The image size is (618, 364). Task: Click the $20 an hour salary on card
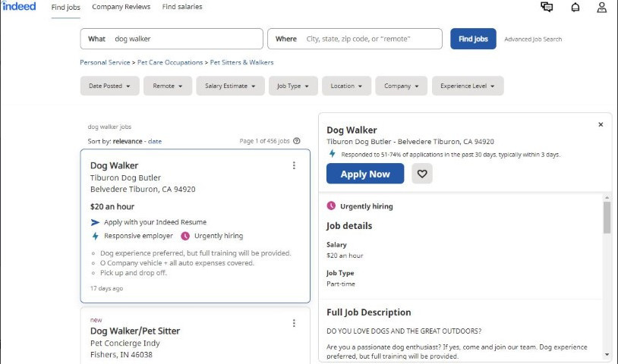pos(112,206)
